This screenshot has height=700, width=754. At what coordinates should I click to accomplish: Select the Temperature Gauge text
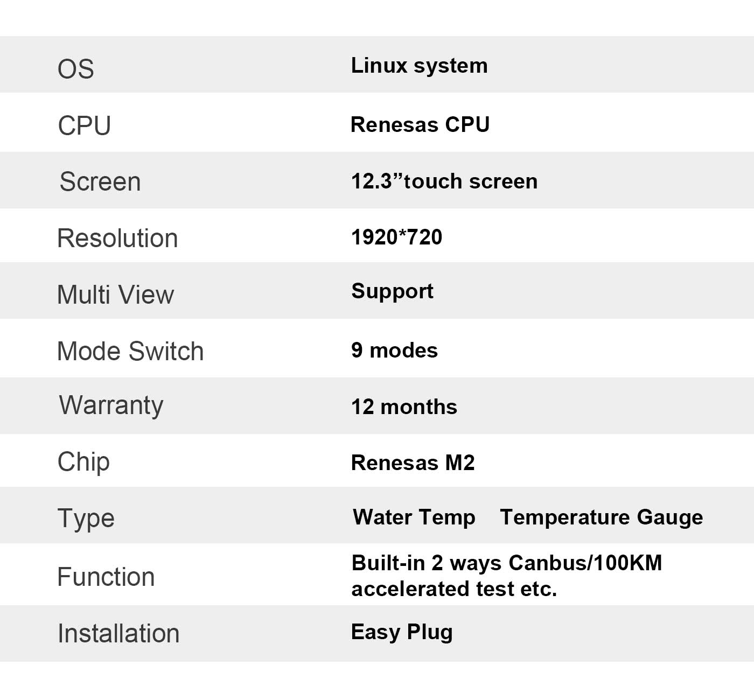(x=601, y=517)
